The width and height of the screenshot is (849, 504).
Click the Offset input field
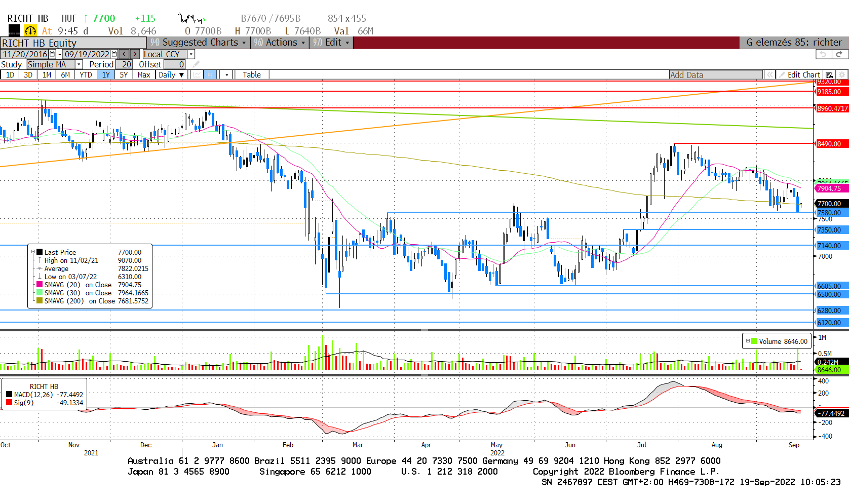click(174, 64)
